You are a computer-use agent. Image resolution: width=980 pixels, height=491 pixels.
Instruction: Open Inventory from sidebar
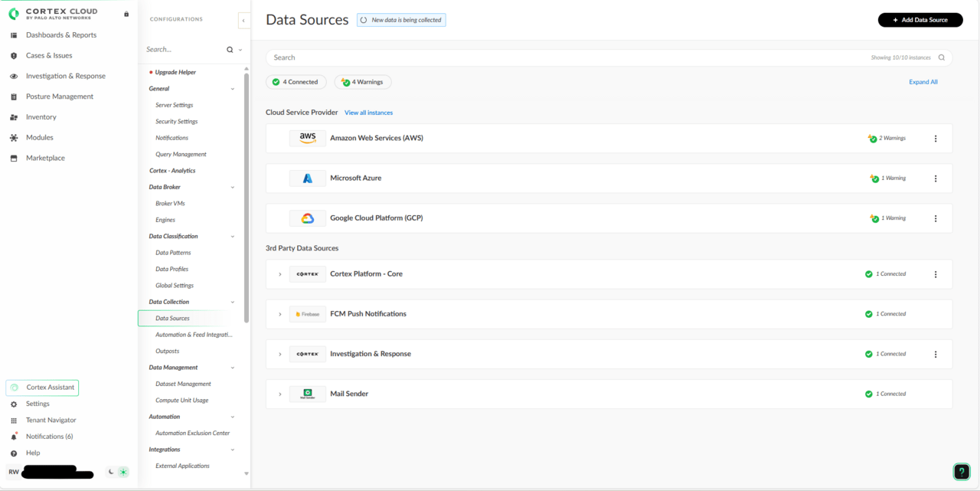coord(41,117)
